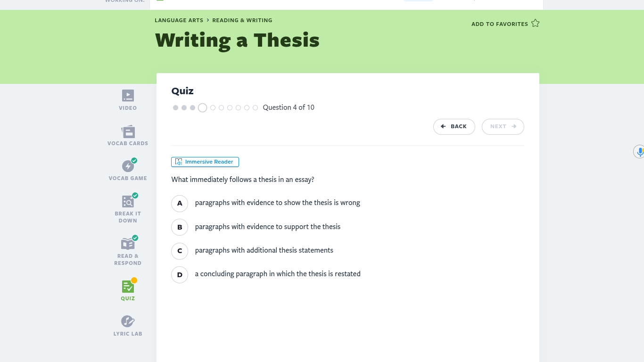Open the Vocab Cards icon
This screenshot has width=644, height=362.
128,132
